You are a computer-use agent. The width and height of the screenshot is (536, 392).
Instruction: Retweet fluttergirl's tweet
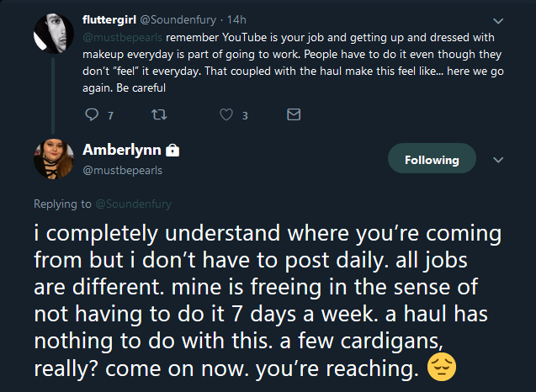pos(159,114)
